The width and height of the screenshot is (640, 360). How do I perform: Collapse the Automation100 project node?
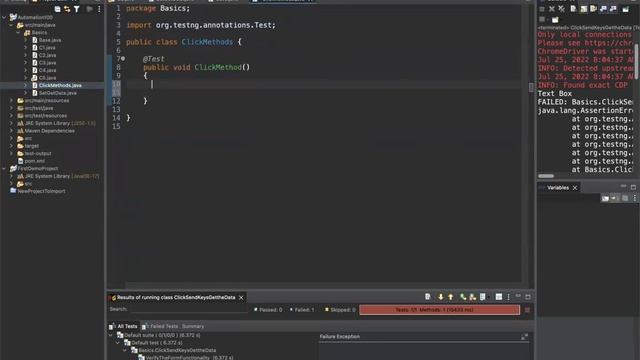[4, 18]
